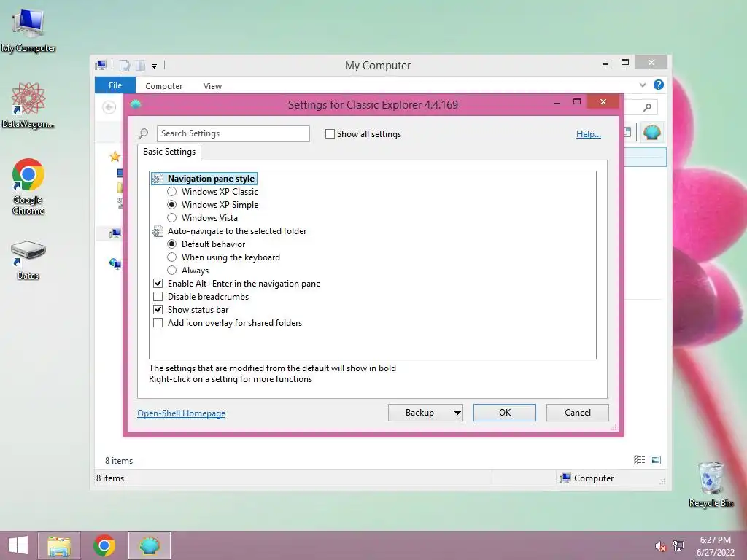Select Windows XP Classic radio option
Screen dimensions: 747x560
click(172, 192)
